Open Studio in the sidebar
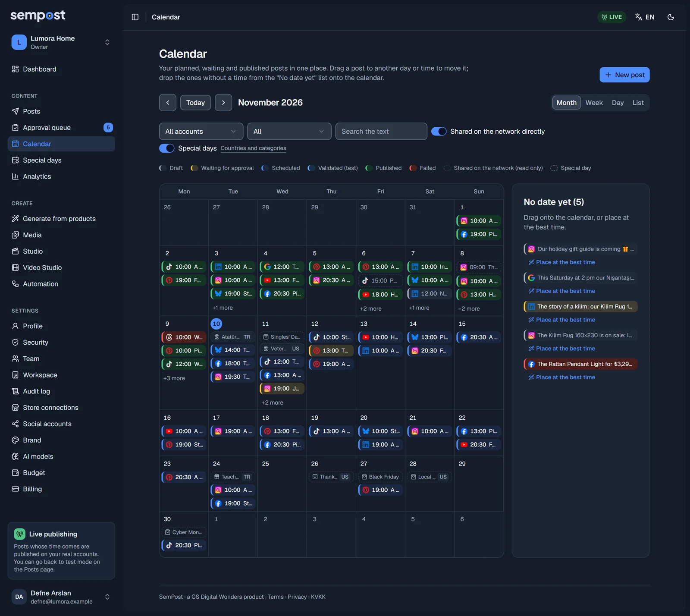The width and height of the screenshot is (690, 616). tap(61, 251)
